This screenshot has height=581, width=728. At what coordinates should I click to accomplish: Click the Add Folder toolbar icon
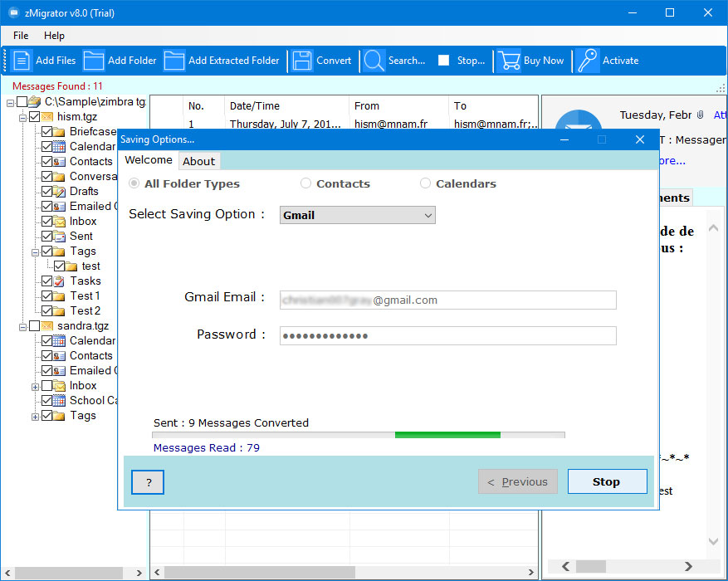pos(93,61)
